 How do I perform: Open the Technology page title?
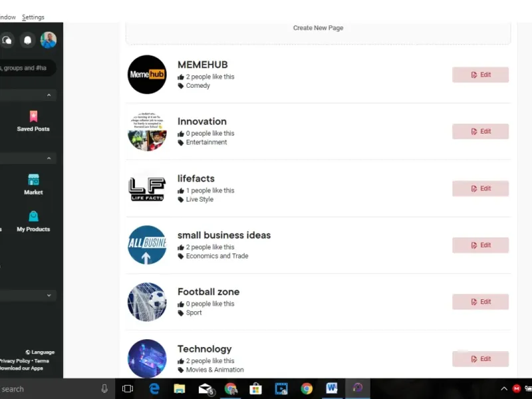click(204, 348)
